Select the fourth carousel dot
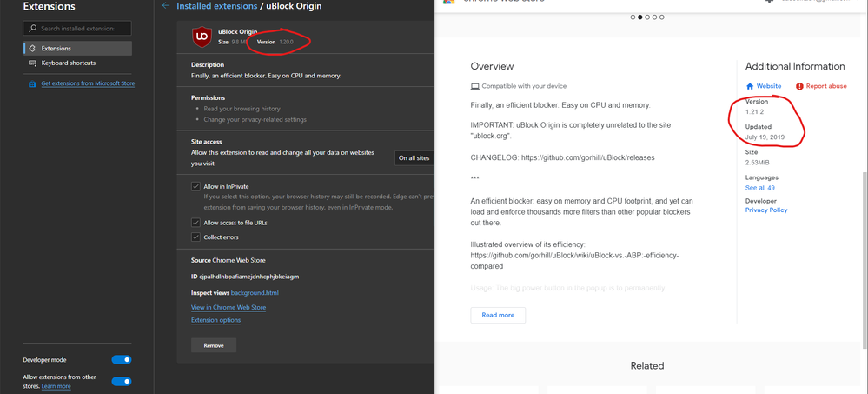Image resolution: width=868 pixels, height=394 pixels. (x=654, y=17)
